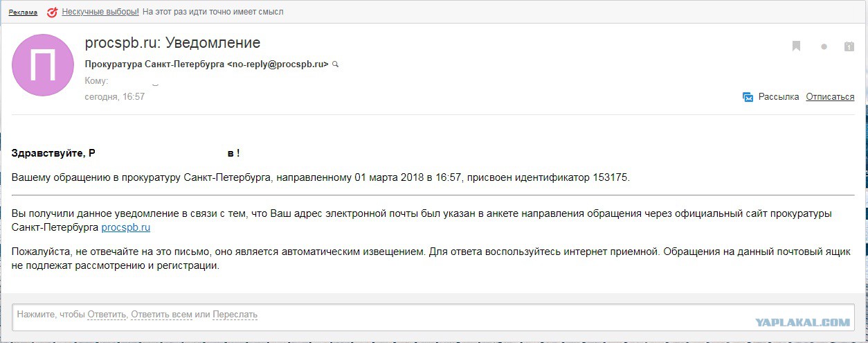Click the Рассылка label text

[779, 97]
